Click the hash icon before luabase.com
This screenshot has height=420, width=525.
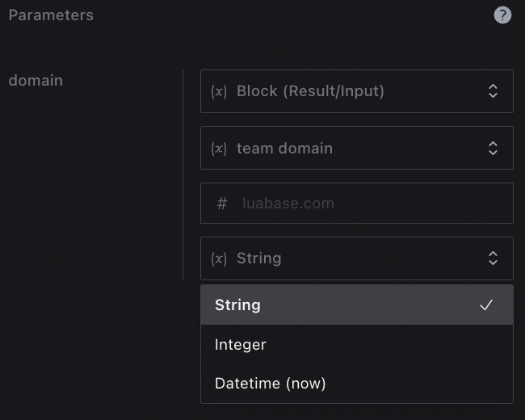click(x=222, y=204)
